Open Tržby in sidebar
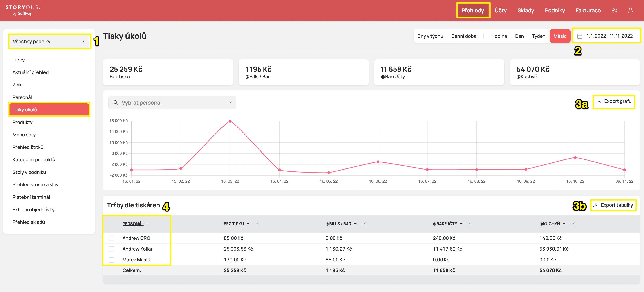 (18, 60)
